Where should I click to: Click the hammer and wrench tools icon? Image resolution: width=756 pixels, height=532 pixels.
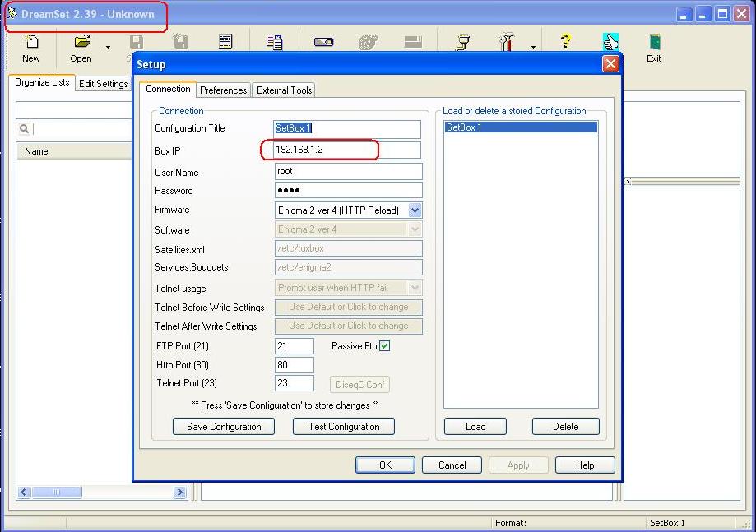click(x=506, y=42)
